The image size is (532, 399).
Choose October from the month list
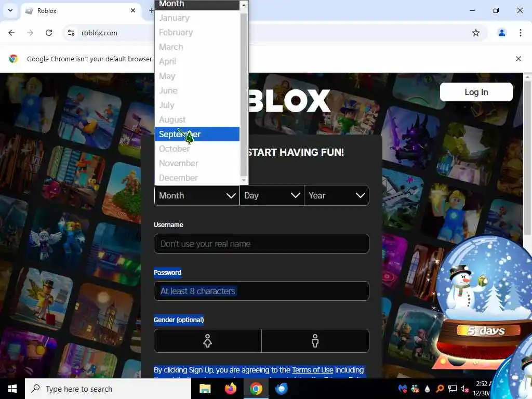[x=197, y=149]
